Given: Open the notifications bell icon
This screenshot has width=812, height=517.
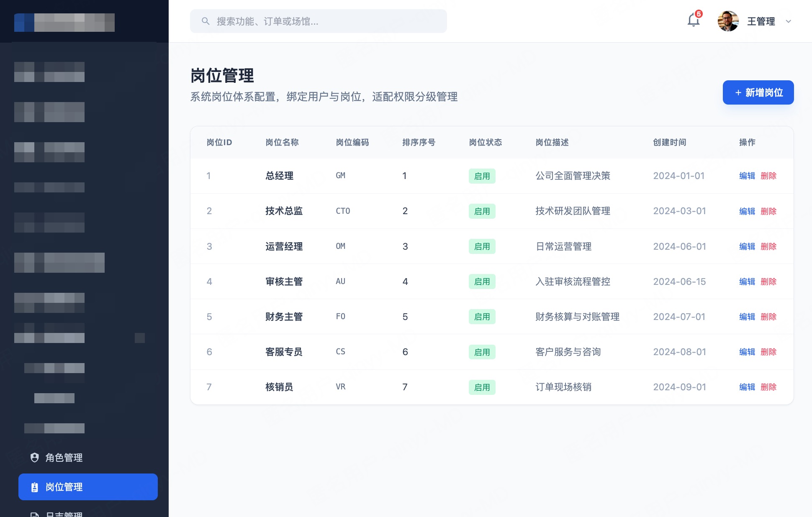Looking at the screenshot, I should click(x=694, y=20).
